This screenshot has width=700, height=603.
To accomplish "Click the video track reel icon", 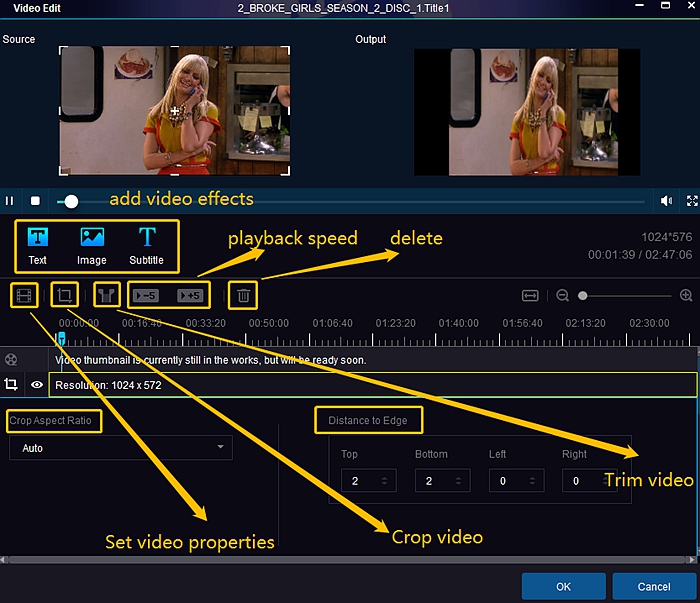I will click(11, 359).
